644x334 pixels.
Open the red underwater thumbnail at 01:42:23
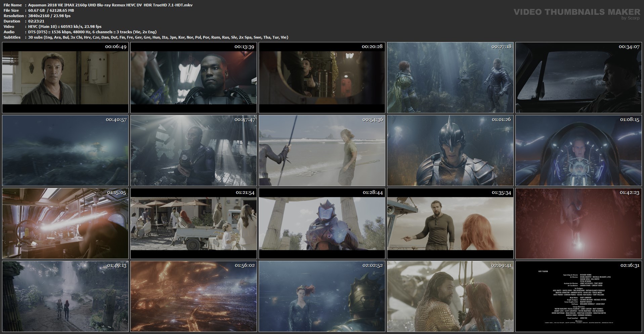coord(578,223)
